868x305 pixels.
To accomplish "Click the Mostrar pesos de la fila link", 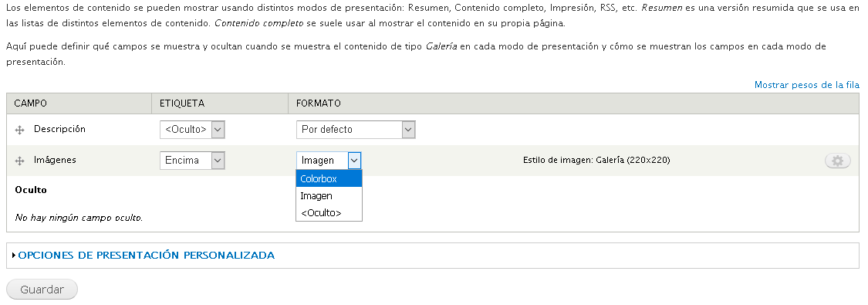I will pyautogui.click(x=806, y=85).
